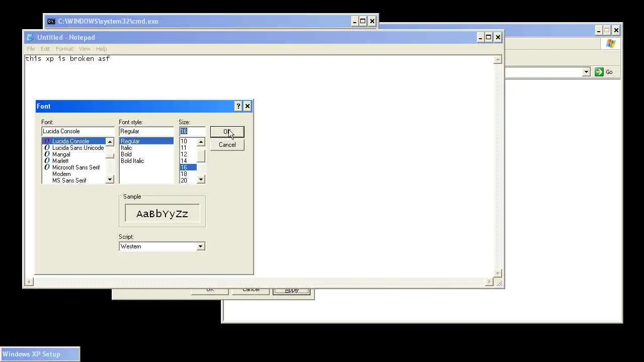This screenshot has width=644, height=362.
Task: Click the size list scroll-up arrow
Action: point(201,142)
